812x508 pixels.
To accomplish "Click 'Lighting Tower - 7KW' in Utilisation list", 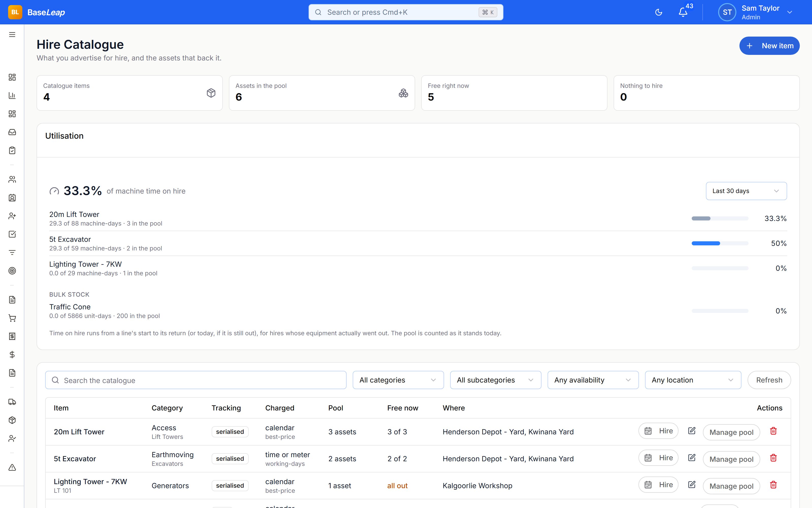I will click(x=86, y=264).
